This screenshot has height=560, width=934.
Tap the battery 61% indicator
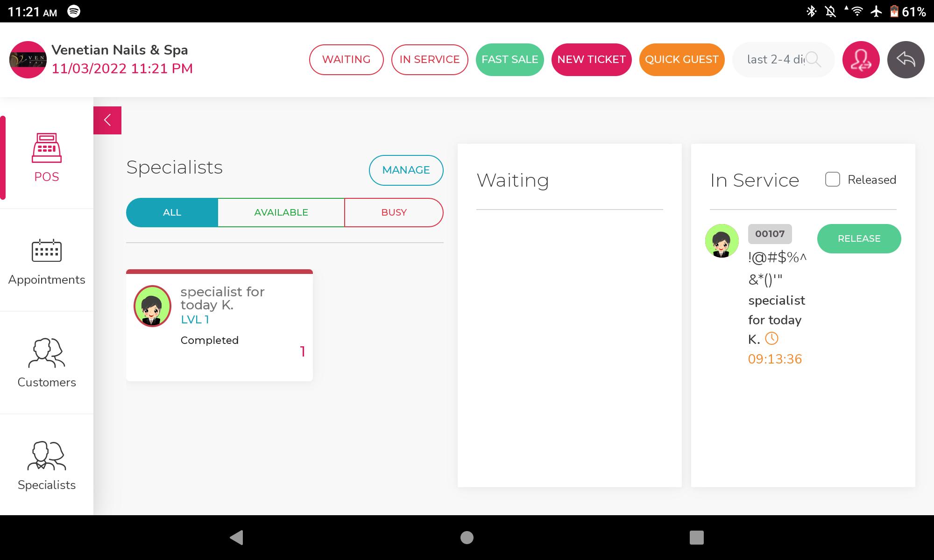(907, 11)
